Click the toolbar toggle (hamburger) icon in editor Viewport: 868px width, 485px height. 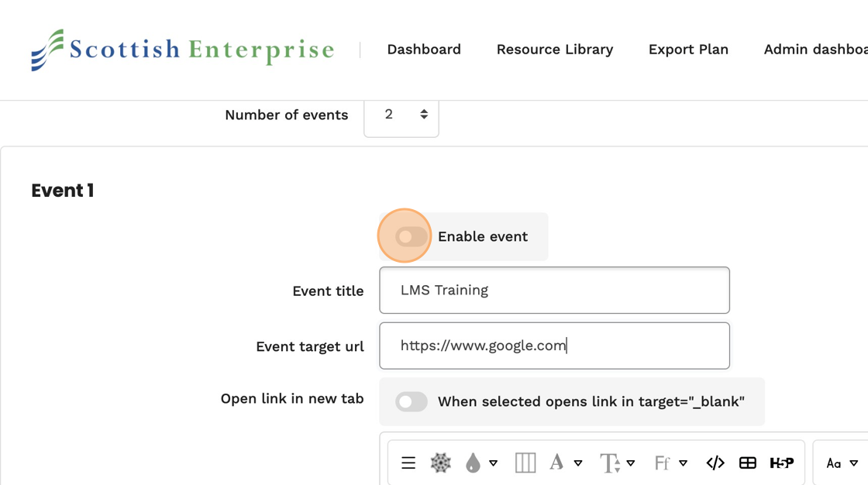[408, 463]
